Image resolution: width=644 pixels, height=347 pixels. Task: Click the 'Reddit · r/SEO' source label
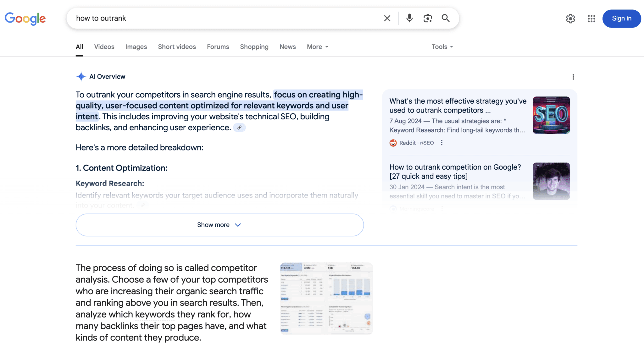click(x=416, y=143)
